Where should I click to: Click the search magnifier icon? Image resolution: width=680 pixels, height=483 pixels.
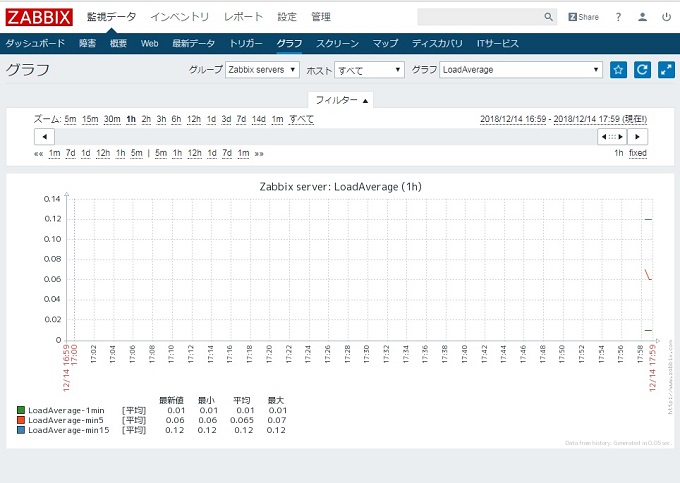point(548,17)
